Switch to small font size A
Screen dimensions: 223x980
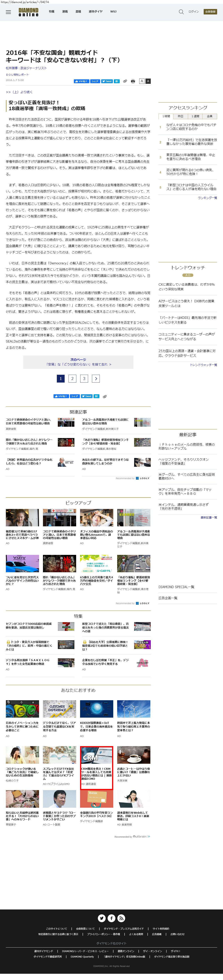pyautogui.click(x=142, y=81)
